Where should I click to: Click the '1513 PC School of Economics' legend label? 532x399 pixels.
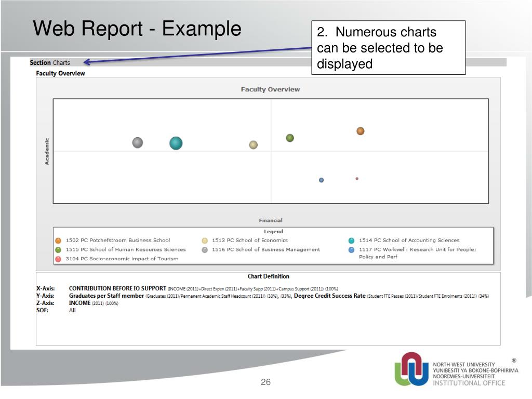click(x=249, y=241)
